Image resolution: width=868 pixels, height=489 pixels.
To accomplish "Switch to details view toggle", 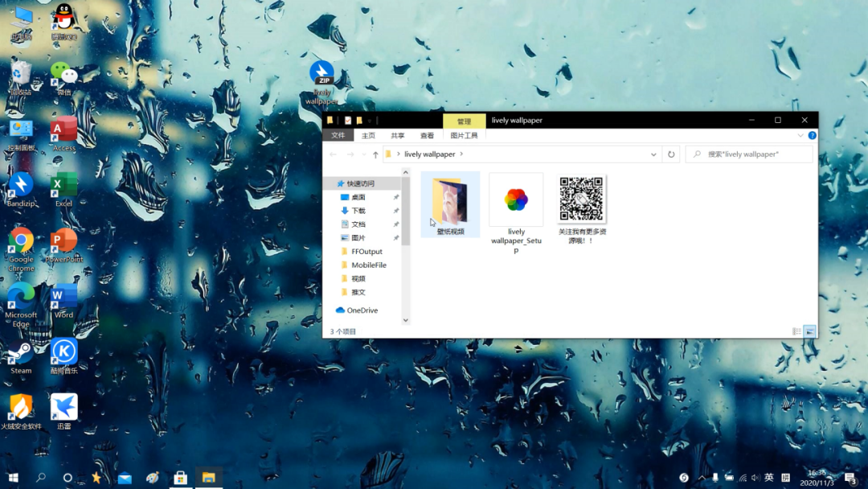I will coord(796,331).
